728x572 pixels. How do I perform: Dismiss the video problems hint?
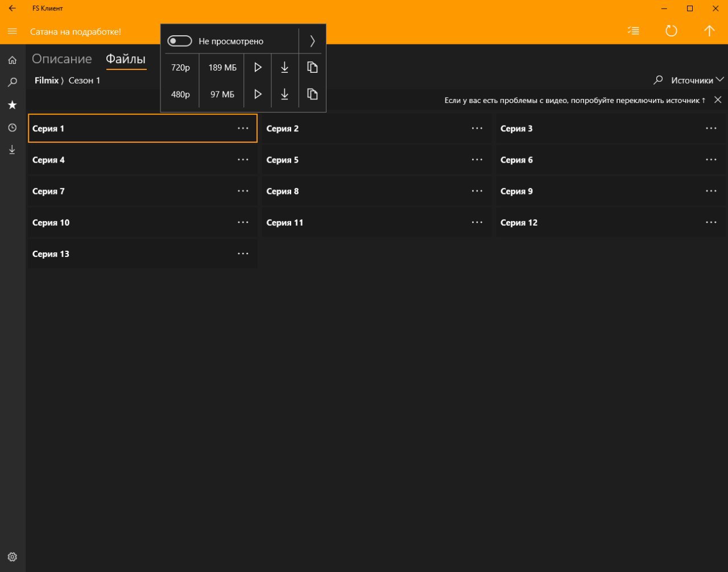718,100
